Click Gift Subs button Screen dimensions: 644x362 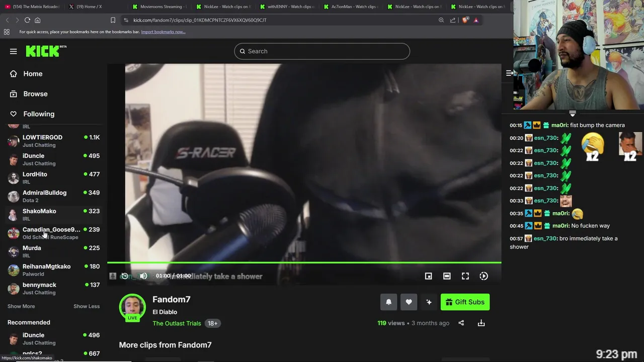(x=465, y=302)
